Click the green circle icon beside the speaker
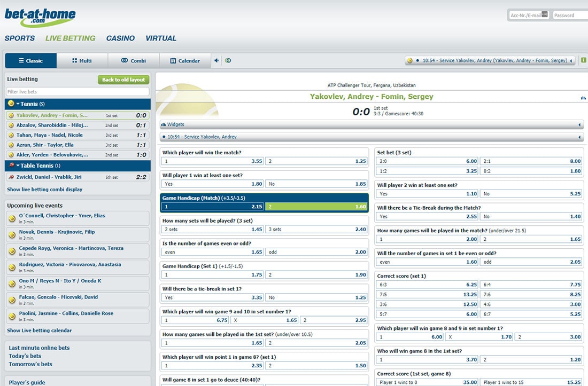Screen dimensions: 588x386 coord(228,61)
